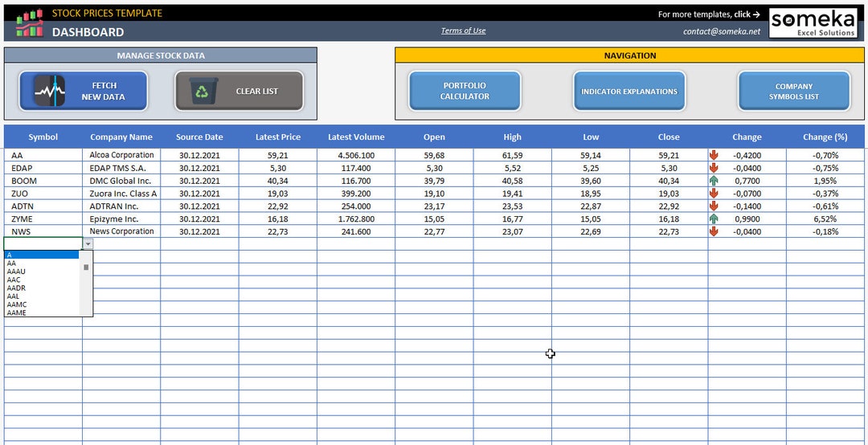Choose AAME from the symbol dropdown

42,312
